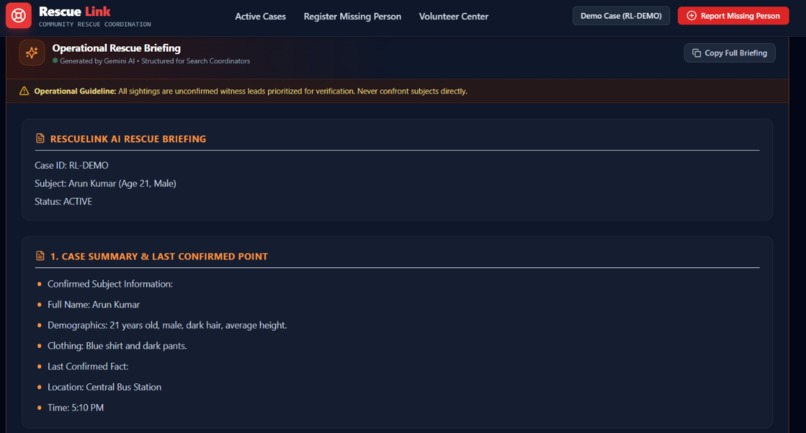Image resolution: width=806 pixels, height=433 pixels.
Task: Click the warning triangle icon next to Operational Guideline
Action: (x=24, y=91)
